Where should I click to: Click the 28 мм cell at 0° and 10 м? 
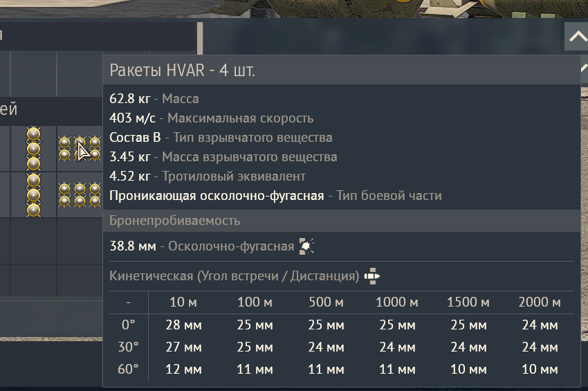tap(184, 325)
